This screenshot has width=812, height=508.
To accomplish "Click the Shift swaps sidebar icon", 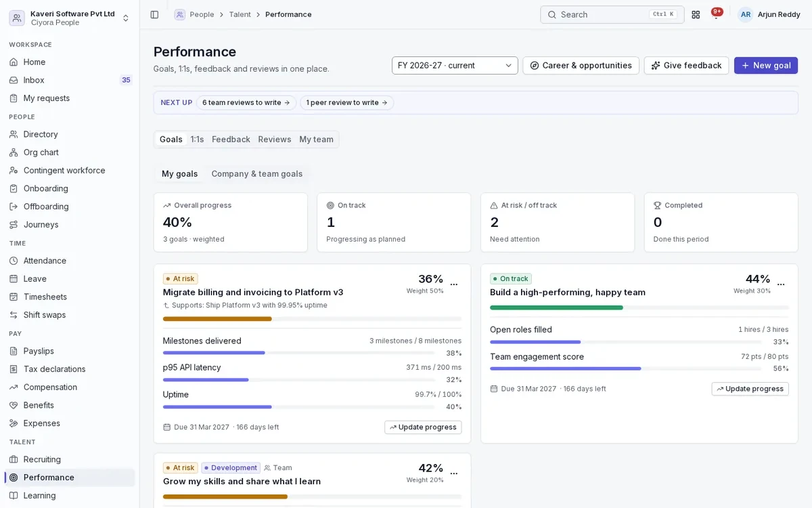I will [x=14, y=315].
